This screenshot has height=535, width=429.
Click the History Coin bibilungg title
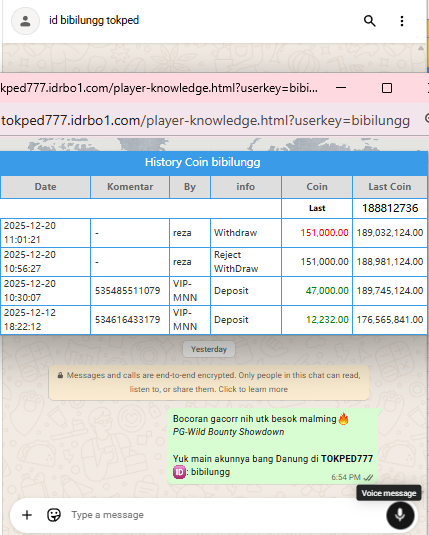coord(202,162)
